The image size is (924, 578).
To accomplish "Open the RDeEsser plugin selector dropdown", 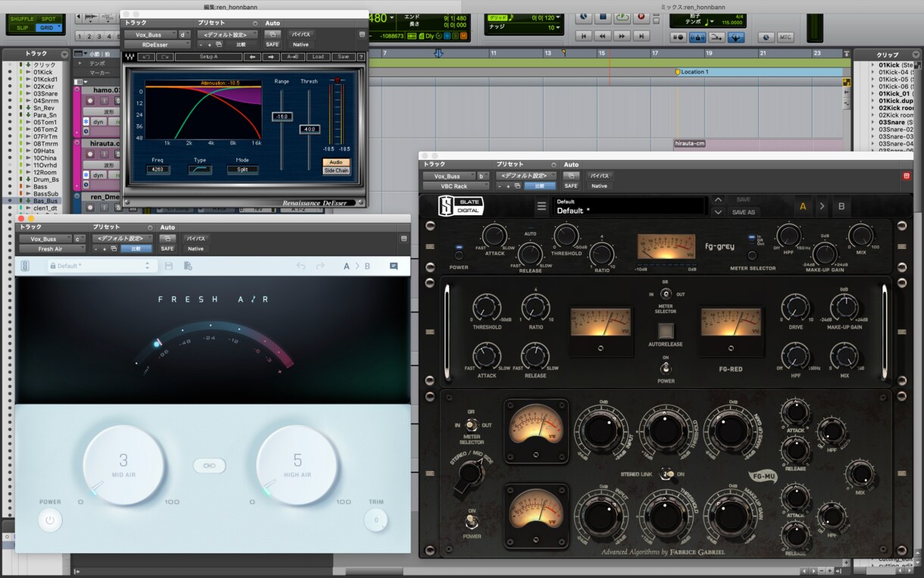I will click(158, 45).
